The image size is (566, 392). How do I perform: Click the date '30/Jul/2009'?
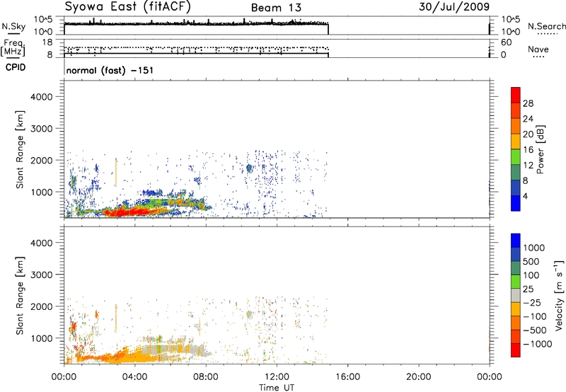(454, 6)
